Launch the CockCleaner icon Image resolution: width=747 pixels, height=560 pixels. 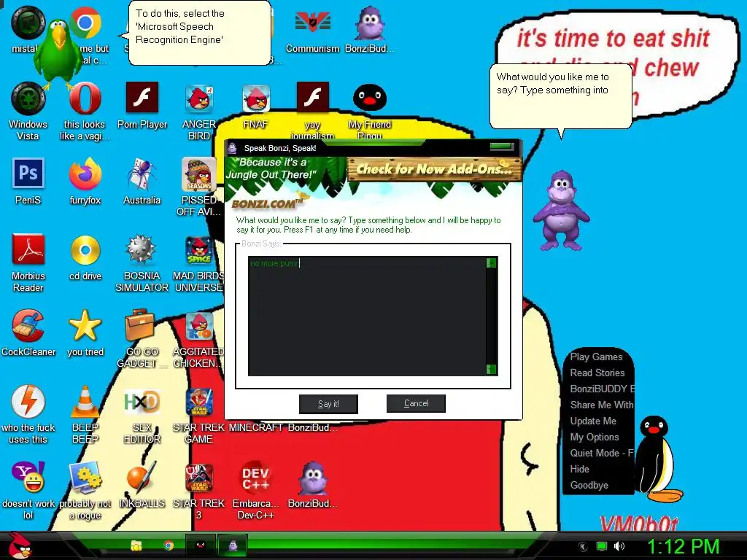click(x=28, y=326)
